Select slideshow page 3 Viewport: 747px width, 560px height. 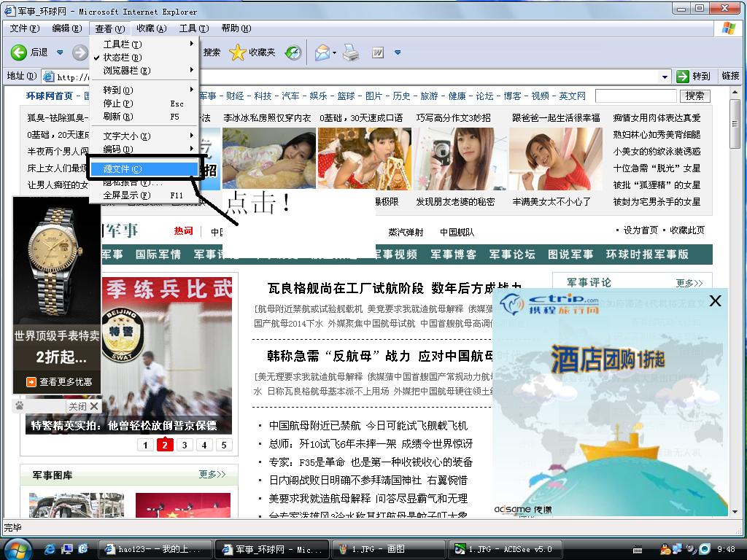(x=185, y=446)
